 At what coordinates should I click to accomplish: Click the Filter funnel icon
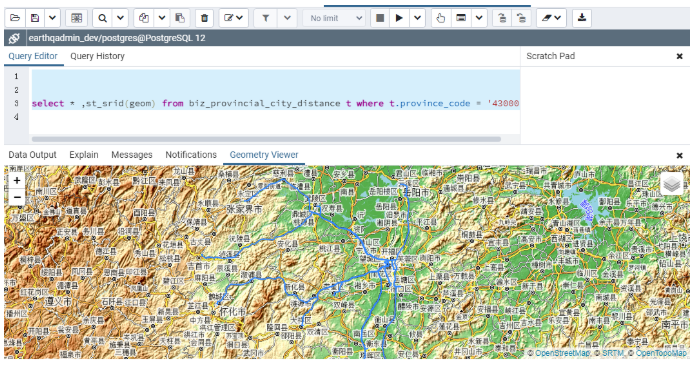point(266,18)
